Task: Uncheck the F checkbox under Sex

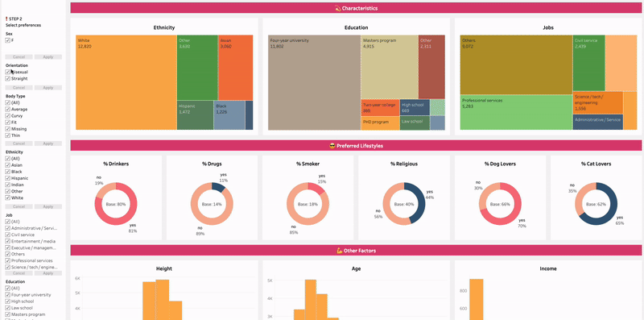Action: click(7, 40)
